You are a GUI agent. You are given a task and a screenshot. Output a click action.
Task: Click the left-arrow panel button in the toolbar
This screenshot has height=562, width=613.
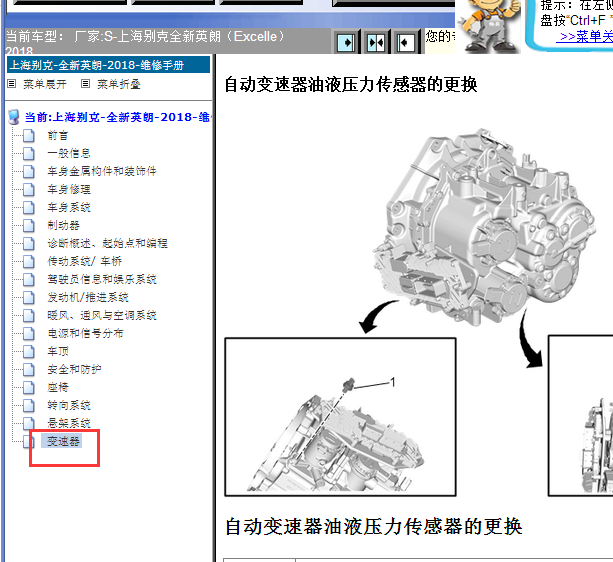406,42
